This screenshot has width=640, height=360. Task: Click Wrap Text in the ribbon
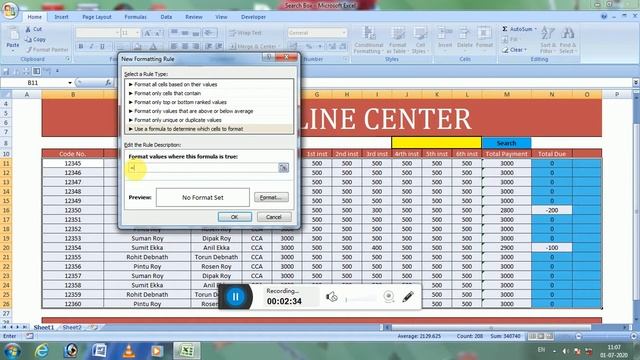[x=246, y=33]
